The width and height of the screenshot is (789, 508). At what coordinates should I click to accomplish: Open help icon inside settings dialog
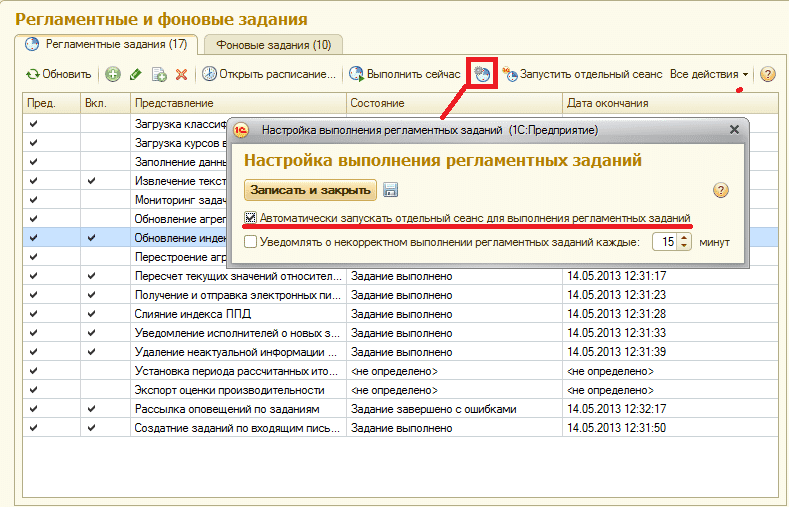pyautogui.click(x=721, y=190)
